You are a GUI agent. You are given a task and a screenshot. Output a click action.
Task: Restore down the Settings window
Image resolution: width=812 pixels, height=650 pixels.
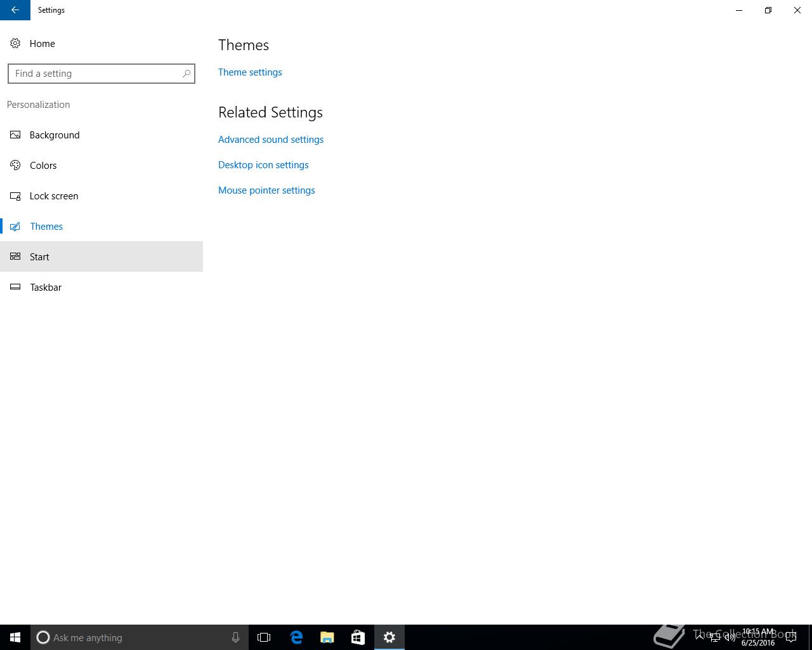[768, 10]
